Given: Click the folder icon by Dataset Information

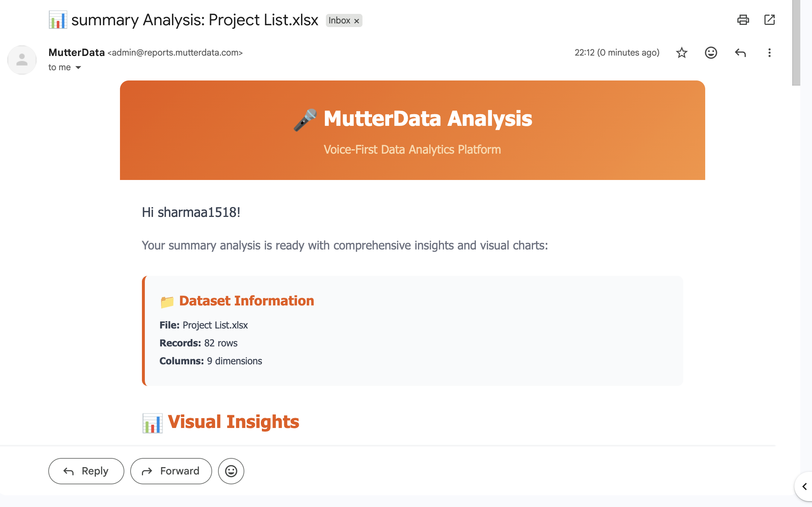Looking at the screenshot, I should pos(167,302).
